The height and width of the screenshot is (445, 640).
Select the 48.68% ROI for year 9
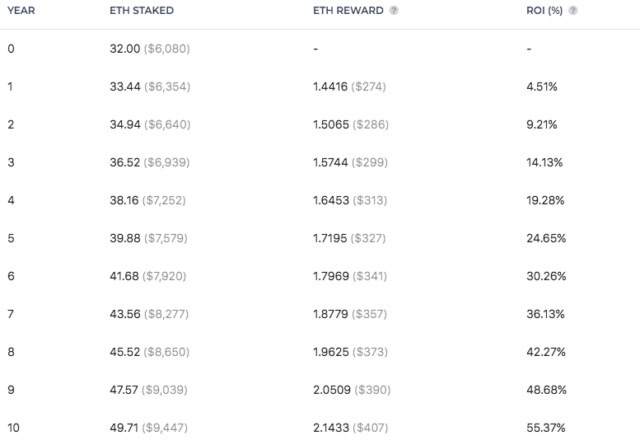(546, 390)
